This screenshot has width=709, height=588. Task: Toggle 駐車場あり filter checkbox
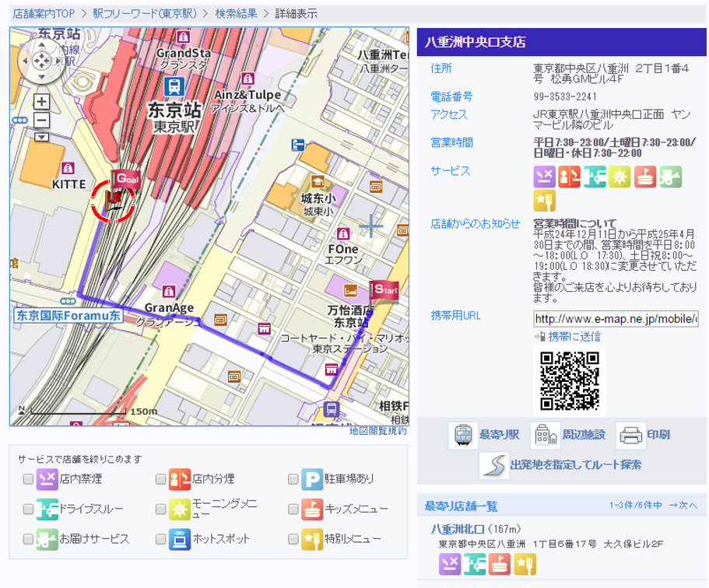click(x=293, y=479)
